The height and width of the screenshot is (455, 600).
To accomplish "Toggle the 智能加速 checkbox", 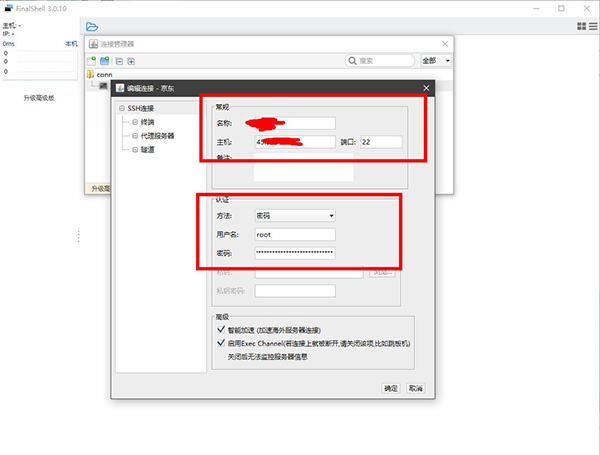I will (220, 327).
